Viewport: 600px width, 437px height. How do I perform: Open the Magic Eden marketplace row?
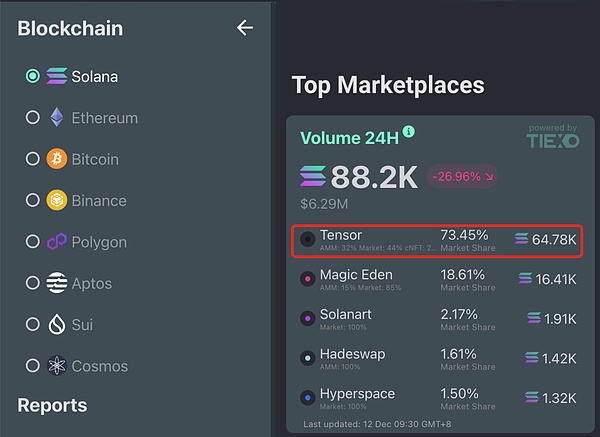pos(439,279)
